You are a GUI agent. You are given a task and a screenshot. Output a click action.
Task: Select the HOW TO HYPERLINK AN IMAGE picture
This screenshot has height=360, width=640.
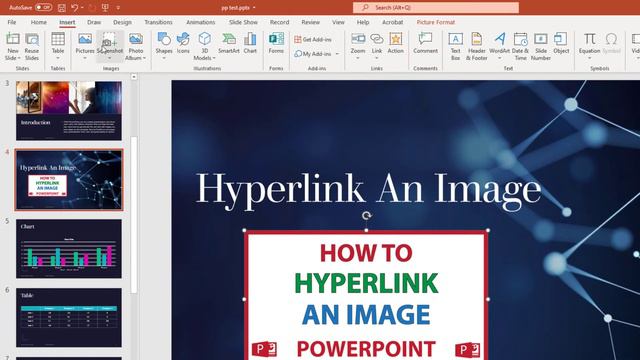point(366,296)
